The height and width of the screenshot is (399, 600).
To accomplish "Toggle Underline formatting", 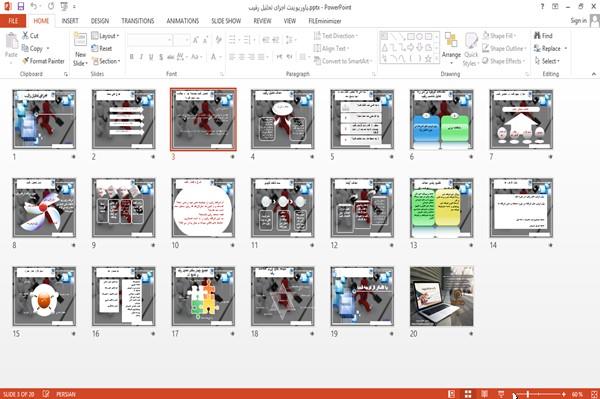I will pyautogui.click(x=151, y=57).
